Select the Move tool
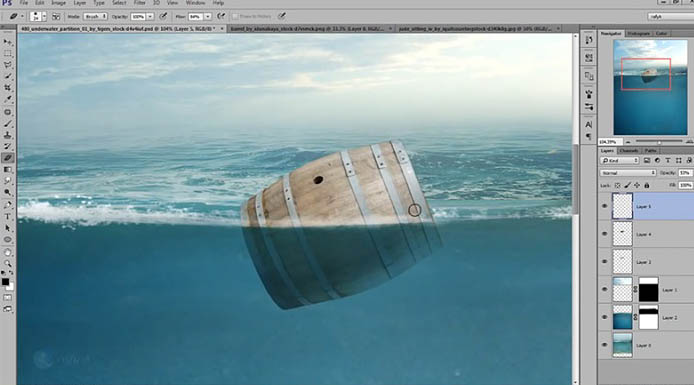 8,42
